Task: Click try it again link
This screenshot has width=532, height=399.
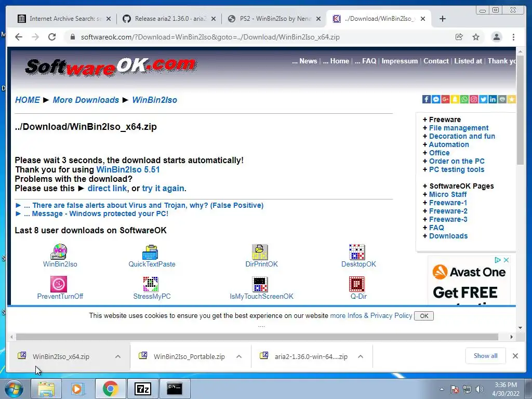Action: click(164, 188)
